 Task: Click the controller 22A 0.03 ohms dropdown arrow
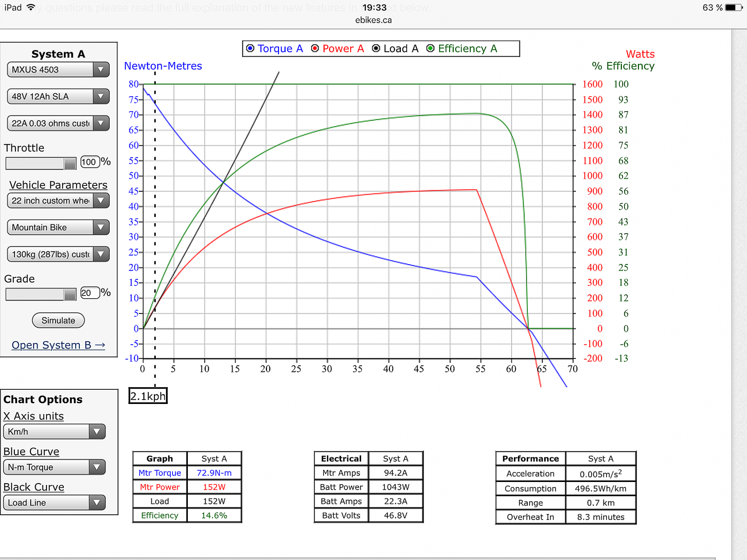[x=100, y=123]
